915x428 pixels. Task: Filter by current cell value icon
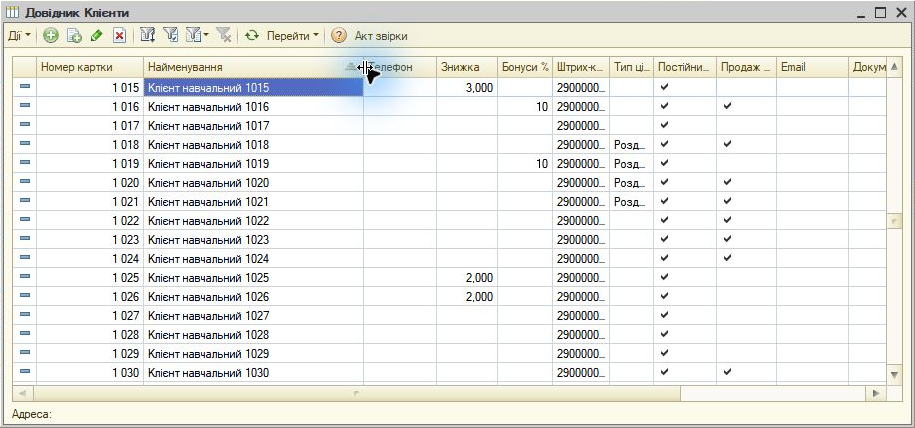coord(170,36)
